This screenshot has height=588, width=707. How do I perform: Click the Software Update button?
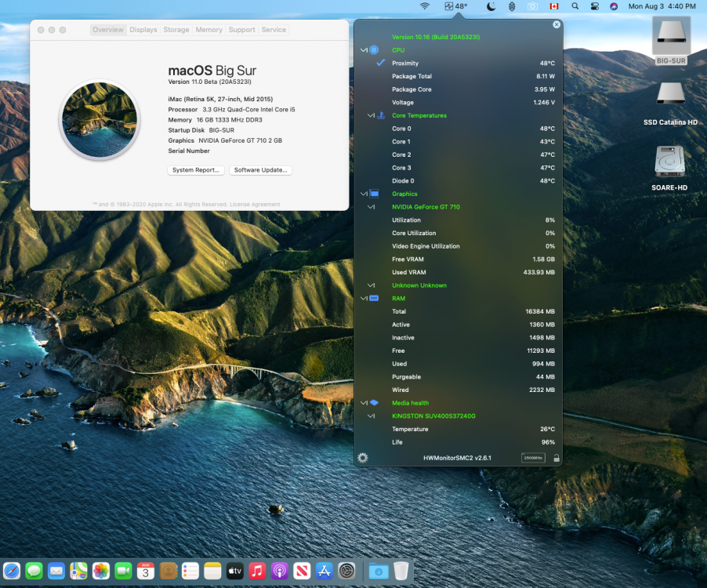click(x=260, y=170)
